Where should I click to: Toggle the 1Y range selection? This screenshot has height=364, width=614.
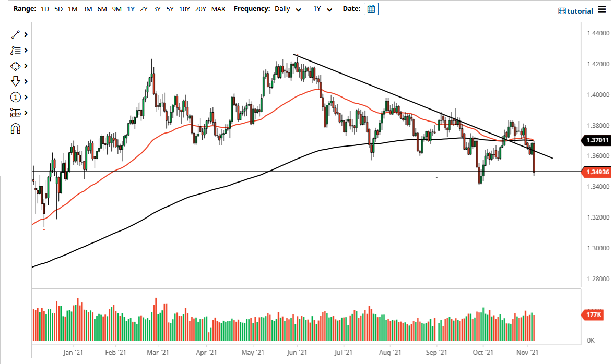click(131, 9)
